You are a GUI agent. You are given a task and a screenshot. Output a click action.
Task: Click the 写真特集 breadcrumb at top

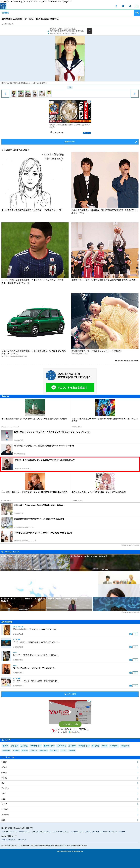pyautogui.click(x=5, y=13)
